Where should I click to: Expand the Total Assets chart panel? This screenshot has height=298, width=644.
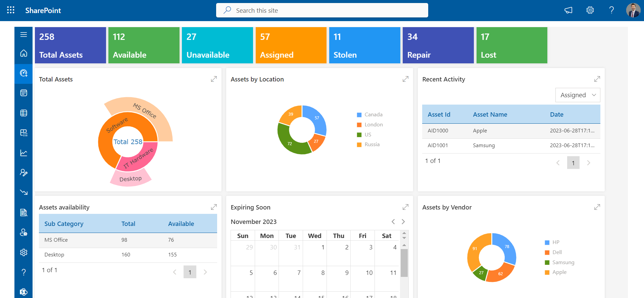(x=214, y=79)
